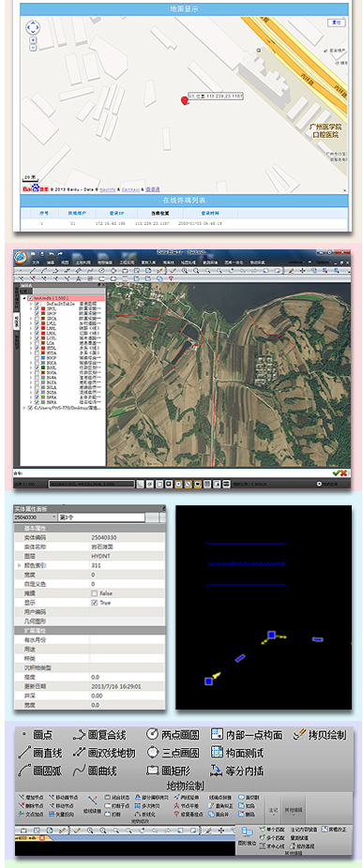Toggle the 掩膜 False checkbox
Screen dimensions: 363x868
pos(94,593)
